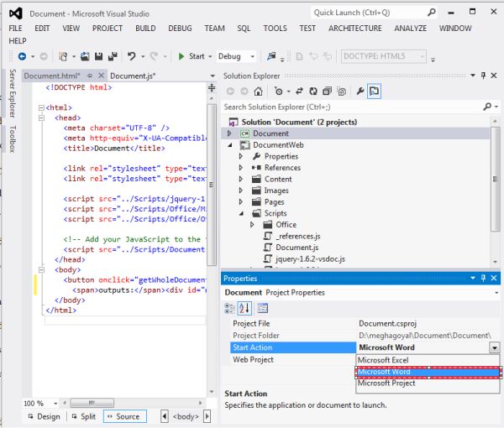The width and height of the screenshot is (504, 428).
Task: Click the Categorized icon in Properties panel
Action: 231,308
